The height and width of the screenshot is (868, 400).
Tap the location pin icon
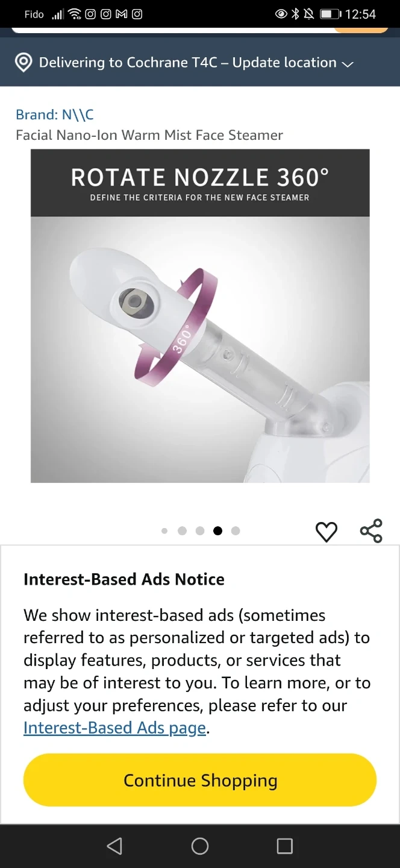(x=23, y=63)
